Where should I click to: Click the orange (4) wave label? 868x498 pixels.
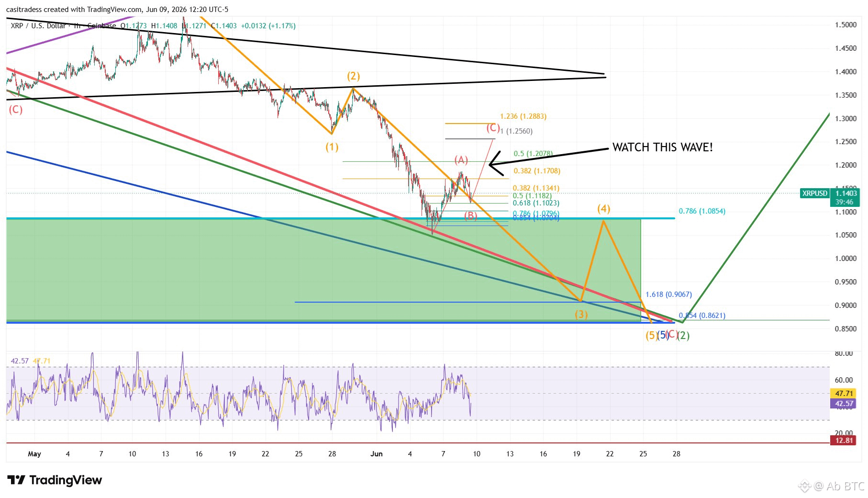pos(604,209)
